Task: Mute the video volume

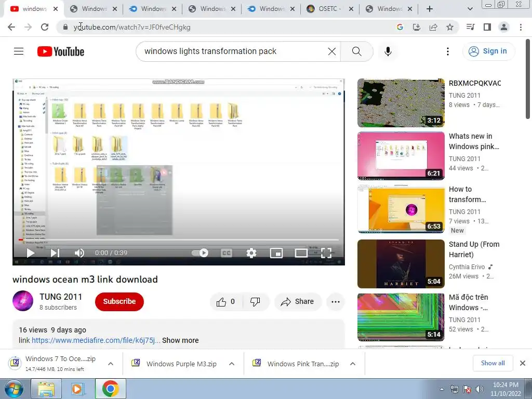Action: pyautogui.click(x=79, y=253)
